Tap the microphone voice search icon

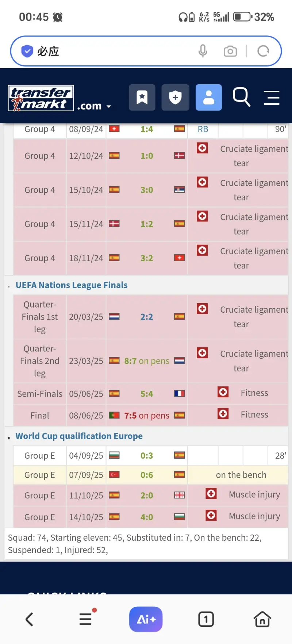click(x=203, y=51)
